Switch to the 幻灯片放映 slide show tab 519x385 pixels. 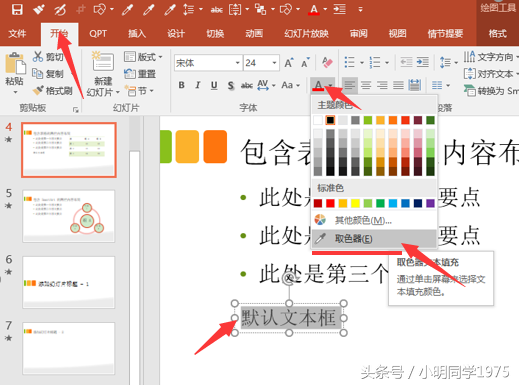coord(306,34)
